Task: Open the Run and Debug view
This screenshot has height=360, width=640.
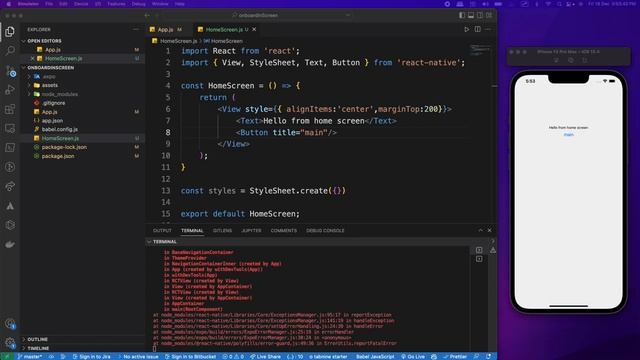Action: click(10, 90)
